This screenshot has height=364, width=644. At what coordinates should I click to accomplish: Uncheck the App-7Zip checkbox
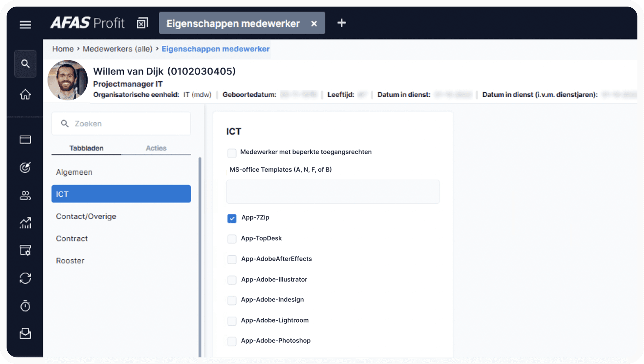232,218
